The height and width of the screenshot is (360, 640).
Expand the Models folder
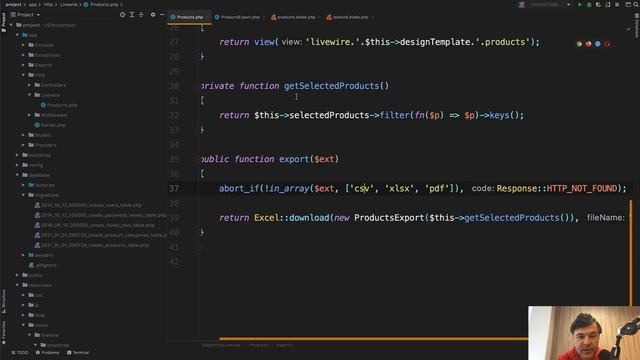23,135
